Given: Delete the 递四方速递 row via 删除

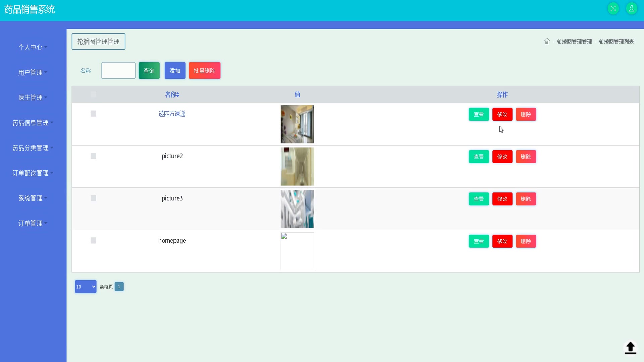Looking at the screenshot, I should click(526, 114).
